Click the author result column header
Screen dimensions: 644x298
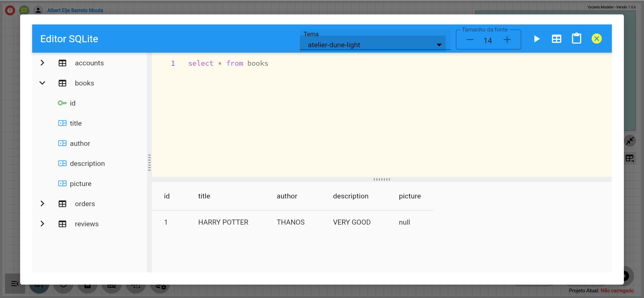pos(287,196)
